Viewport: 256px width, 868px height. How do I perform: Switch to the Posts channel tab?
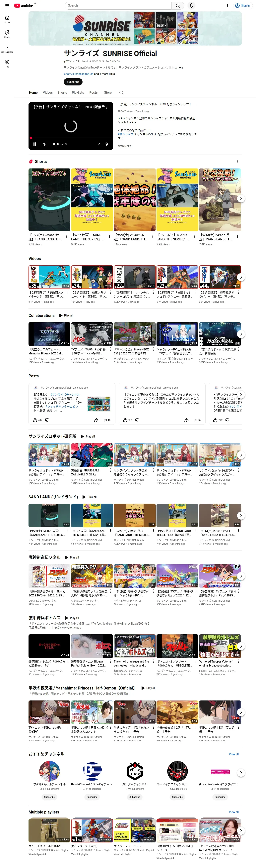click(x=94, y=93)
